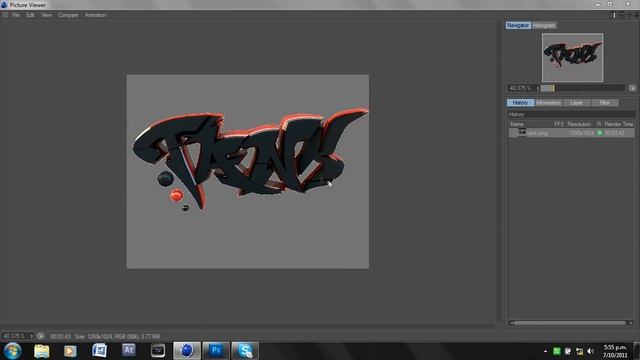This screenshot has height=360, width=640.
Task: Click the Name column header
Action: pos(517,124)
